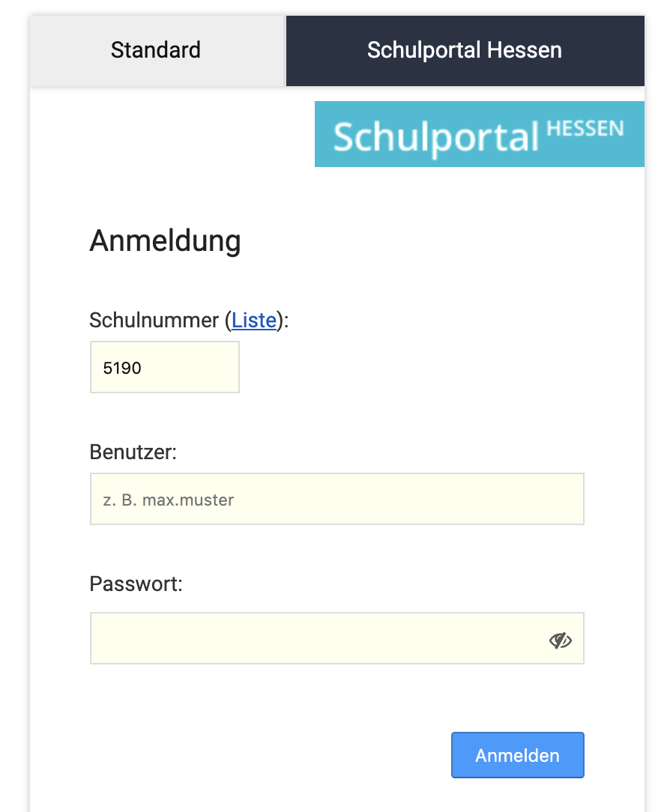Focus the Schulnummer input field
The image size is (670, 812).
(165, 367)
